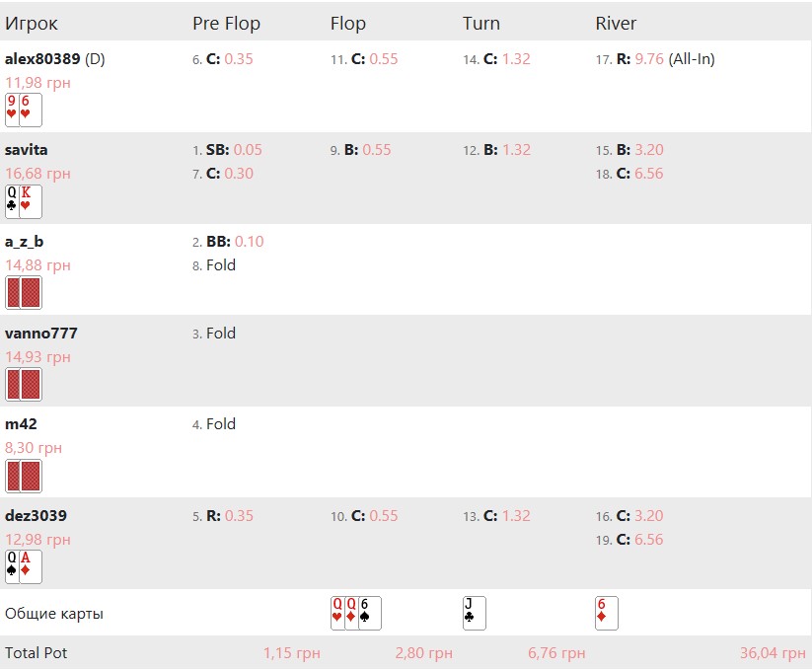Click the Turn column header
The image size is (812, 670).
coord(481,24)
